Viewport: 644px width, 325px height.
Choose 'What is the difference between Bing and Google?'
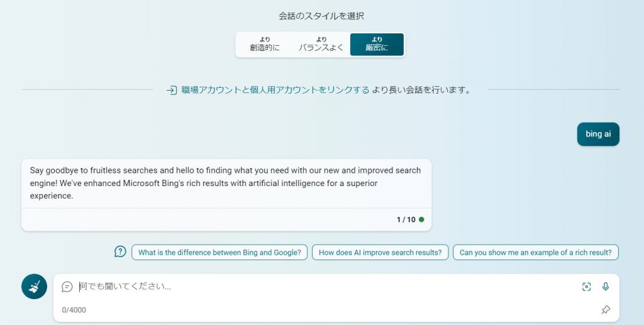(219, 253)
